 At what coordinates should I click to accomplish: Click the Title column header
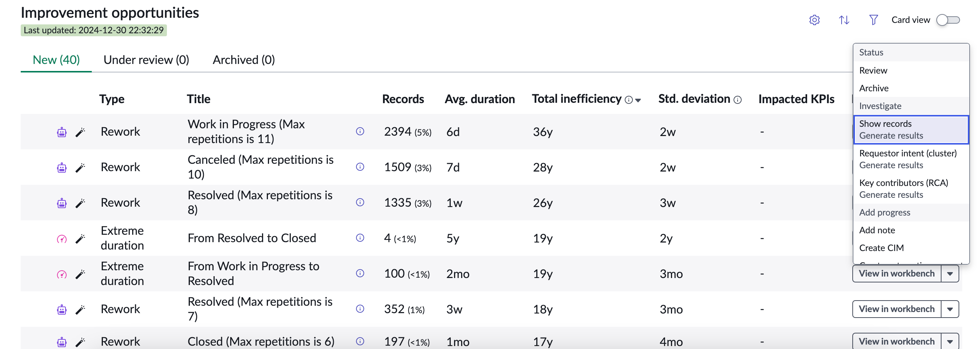(198, 99)
